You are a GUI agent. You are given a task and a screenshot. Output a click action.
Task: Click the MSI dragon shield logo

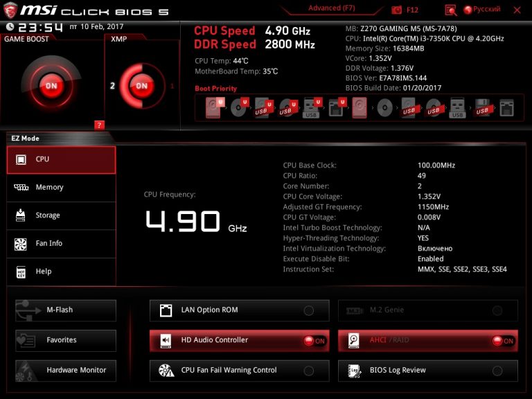[10, 10]
